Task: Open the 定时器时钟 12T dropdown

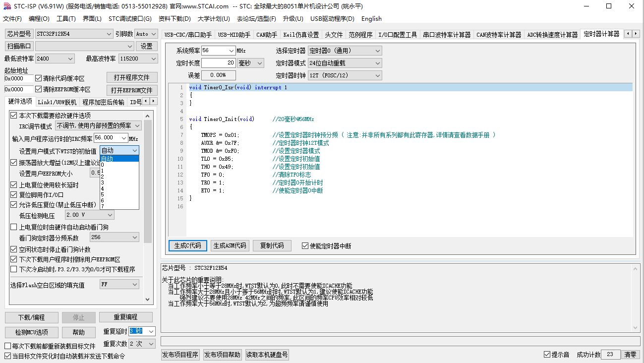Action: tap(377, 75)
